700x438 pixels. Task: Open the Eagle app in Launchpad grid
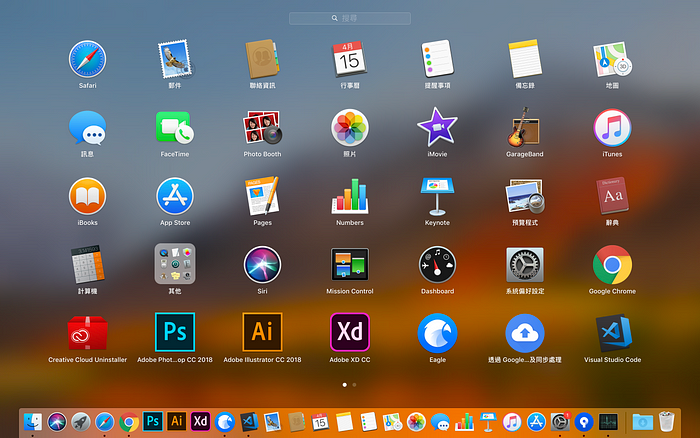coord(437,334)
